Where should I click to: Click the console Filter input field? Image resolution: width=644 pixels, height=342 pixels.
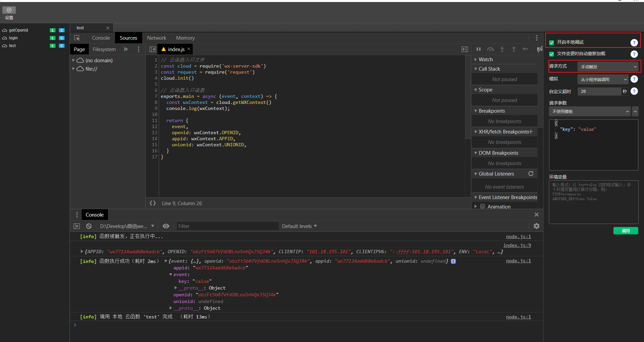pyautogui.click(x=227, y=226)
